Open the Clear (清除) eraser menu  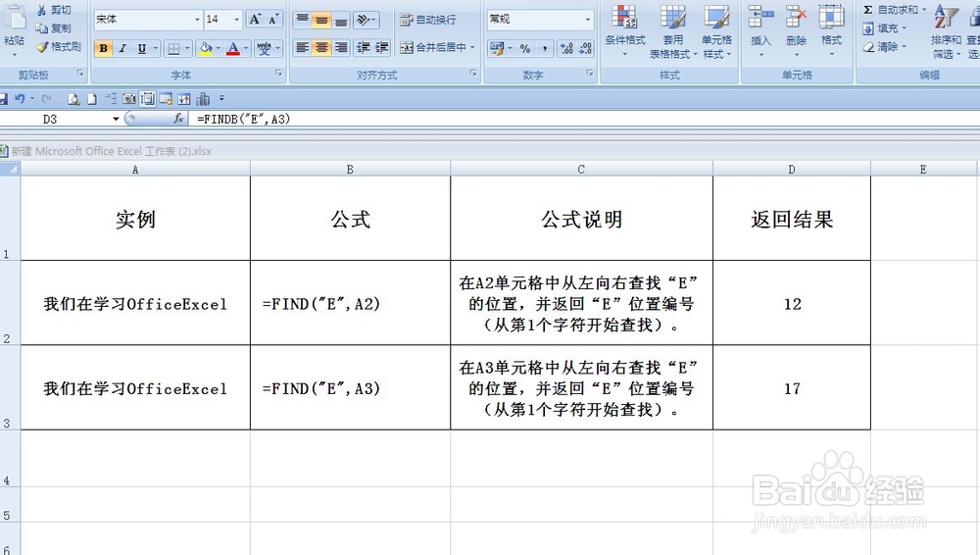(884, 47)
